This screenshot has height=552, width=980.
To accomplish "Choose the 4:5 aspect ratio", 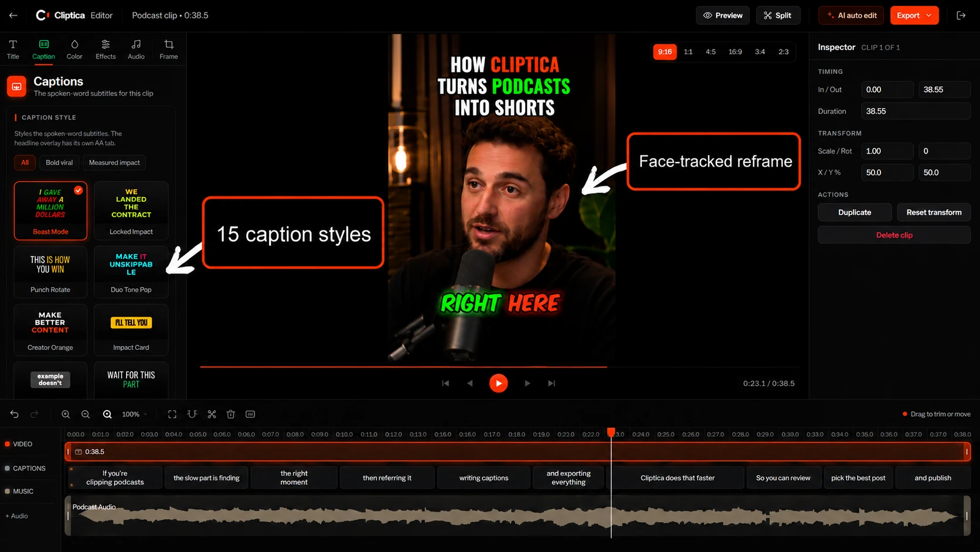I will [710, 52].
